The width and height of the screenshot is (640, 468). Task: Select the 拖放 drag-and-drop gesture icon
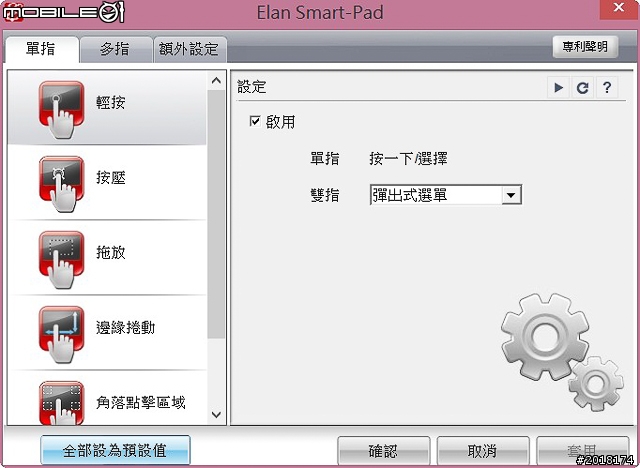point(62,260)
